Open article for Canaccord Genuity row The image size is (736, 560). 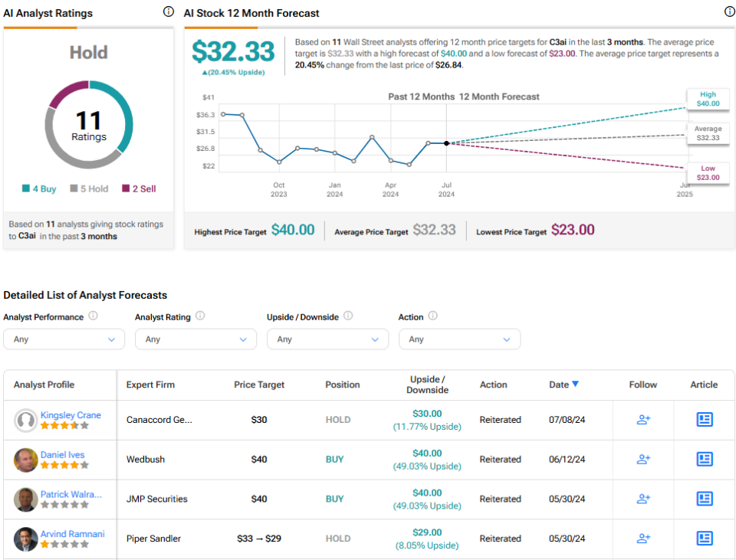point(704,419)
